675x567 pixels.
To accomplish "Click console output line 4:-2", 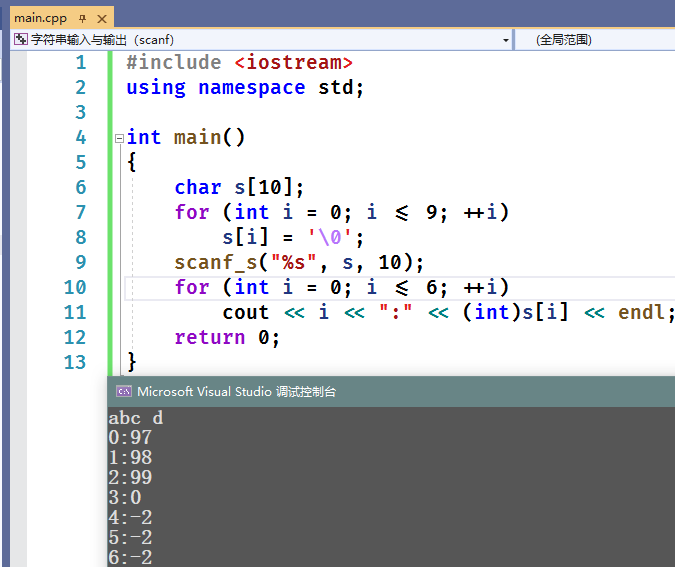I will pos(130,517).
